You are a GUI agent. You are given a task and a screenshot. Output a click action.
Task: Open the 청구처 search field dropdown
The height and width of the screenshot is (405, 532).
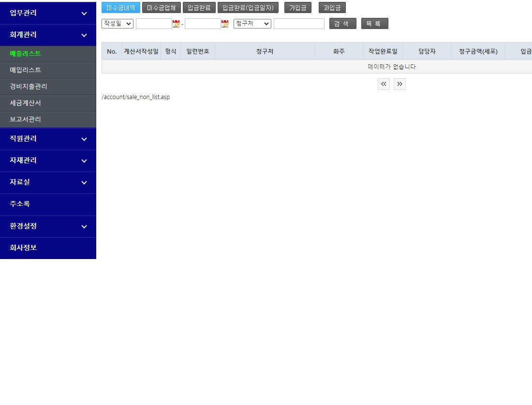coord(252,24)
